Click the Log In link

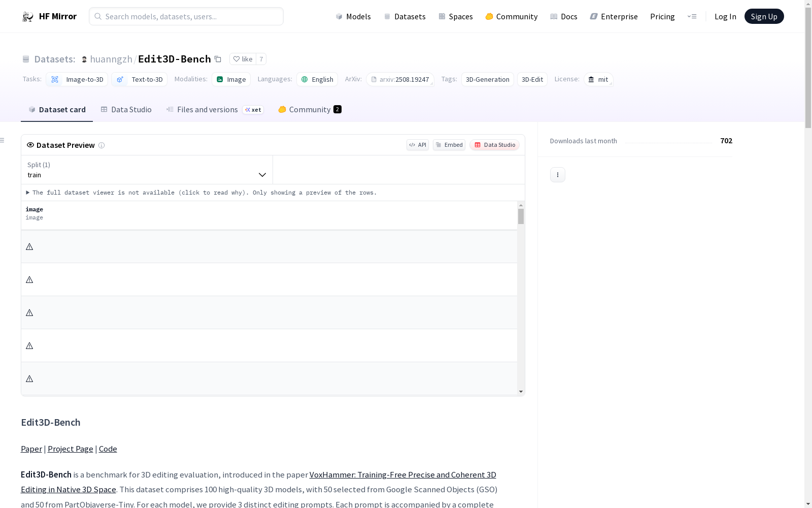tap(725, 17)
